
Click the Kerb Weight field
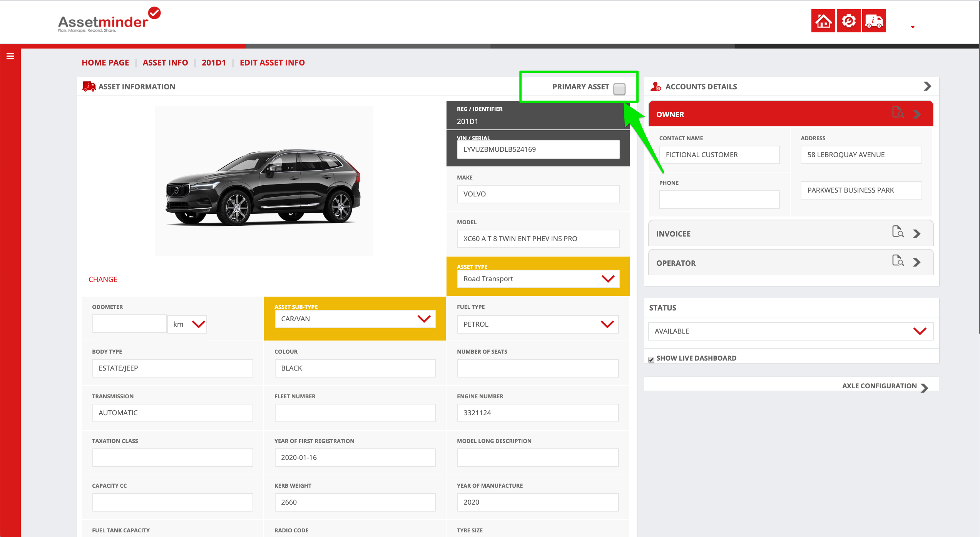(x=355, y=502)
